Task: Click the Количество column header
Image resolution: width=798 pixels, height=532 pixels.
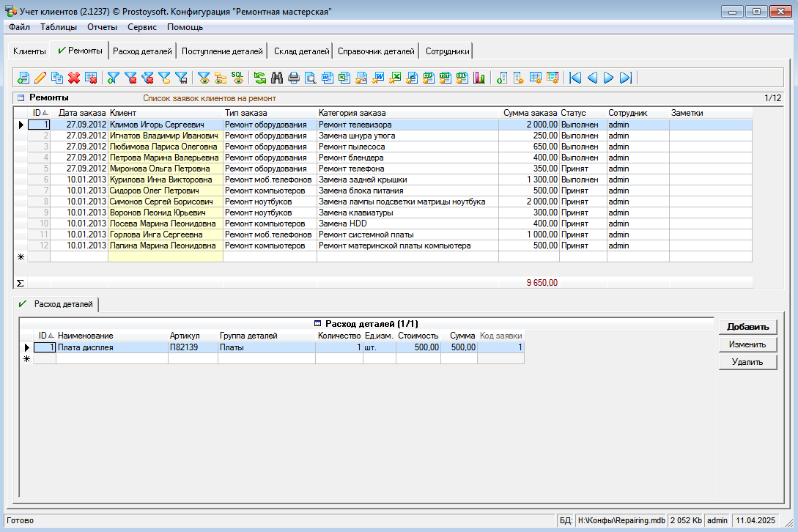Action: click(339, 336)
